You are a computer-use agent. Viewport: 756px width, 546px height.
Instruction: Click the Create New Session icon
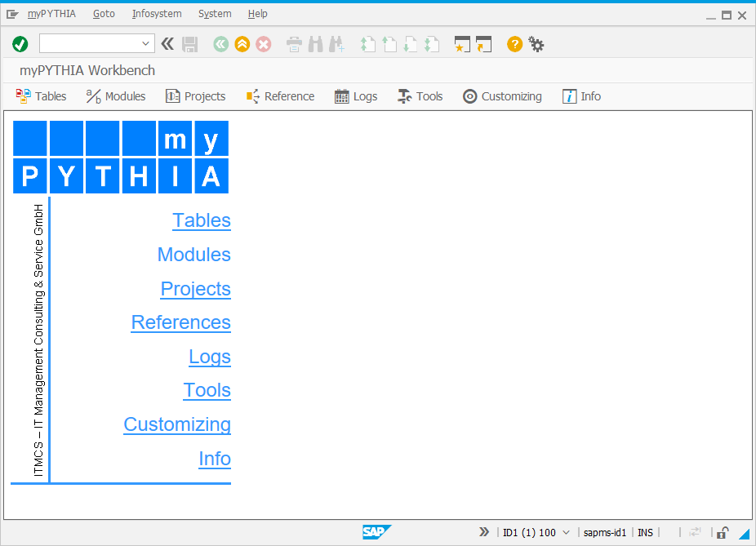pyautogui.click(x=462, y=44)
